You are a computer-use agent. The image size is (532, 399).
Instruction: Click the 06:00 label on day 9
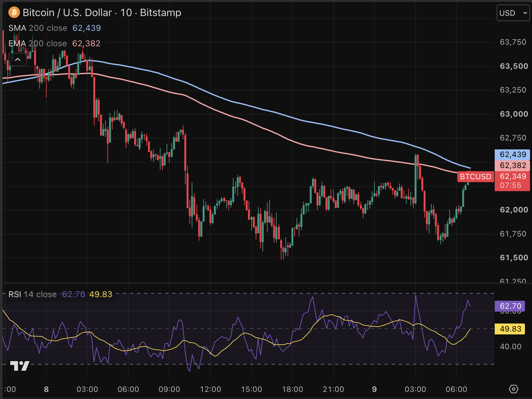tap(456, 389)
